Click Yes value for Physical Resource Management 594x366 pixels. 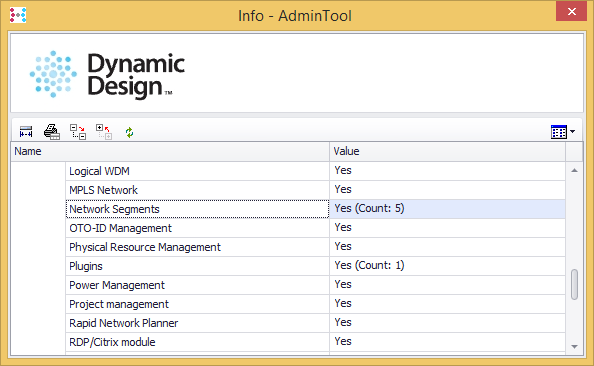pos(448,247)
